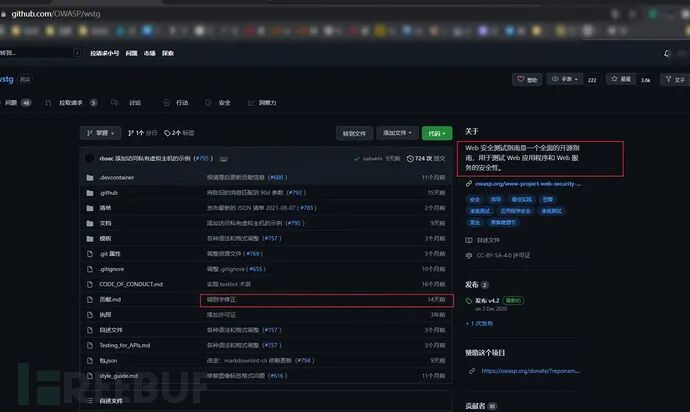Click file icon beside .gitignore
Image resolution: width=690 pixels, height=412 pixels.
pyautogui.click(x=90, y=269)
